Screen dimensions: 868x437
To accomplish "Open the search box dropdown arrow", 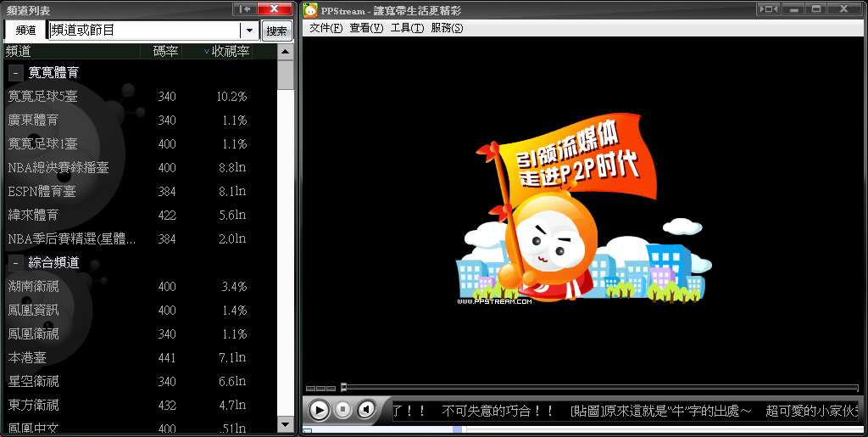I will [249, 31].
